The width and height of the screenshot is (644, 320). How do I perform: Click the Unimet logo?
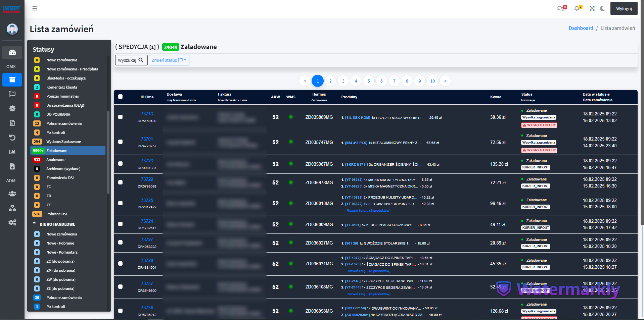12,9
